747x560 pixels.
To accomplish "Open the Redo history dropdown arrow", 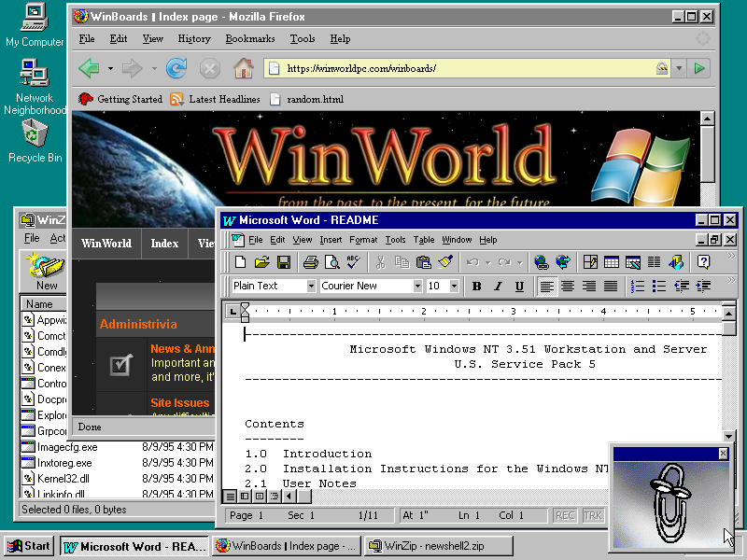I will click(x=520, y=262).
